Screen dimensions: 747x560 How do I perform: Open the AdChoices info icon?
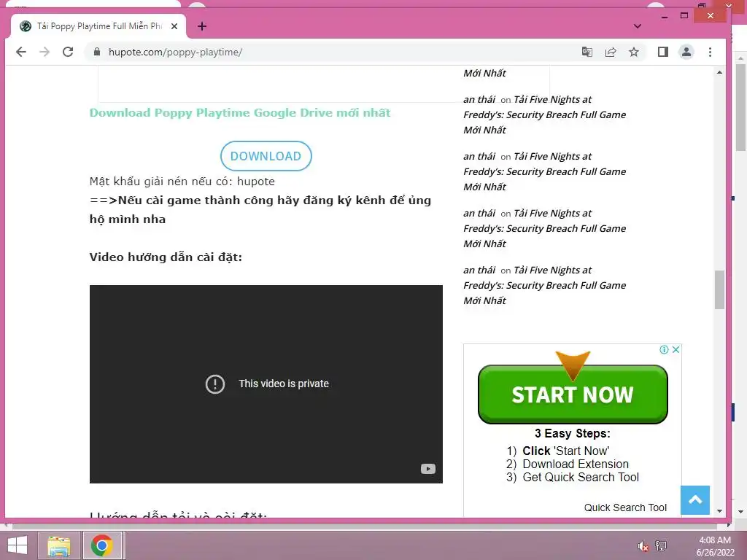pos(664,349)
